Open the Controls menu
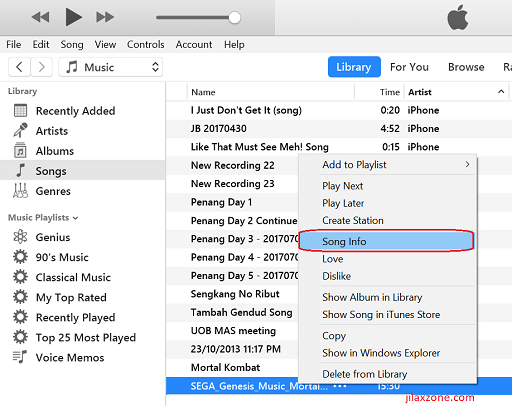512x406 pixels. tap(146, 44)
